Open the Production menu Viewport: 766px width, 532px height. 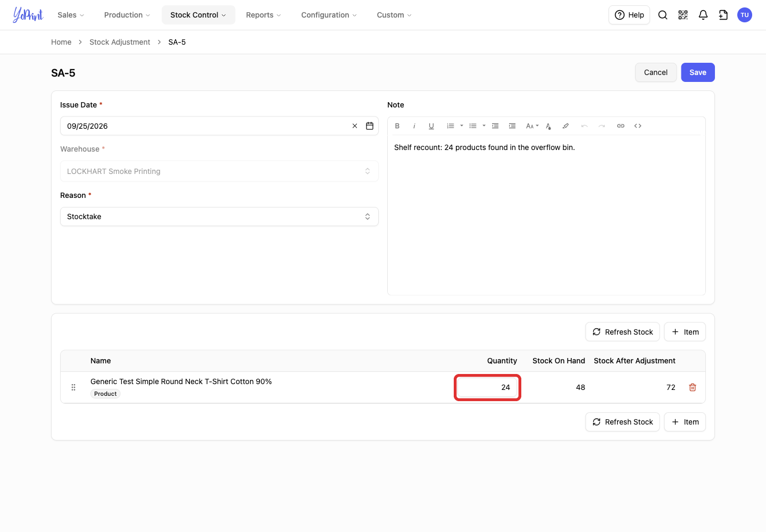tap(127, 15)
